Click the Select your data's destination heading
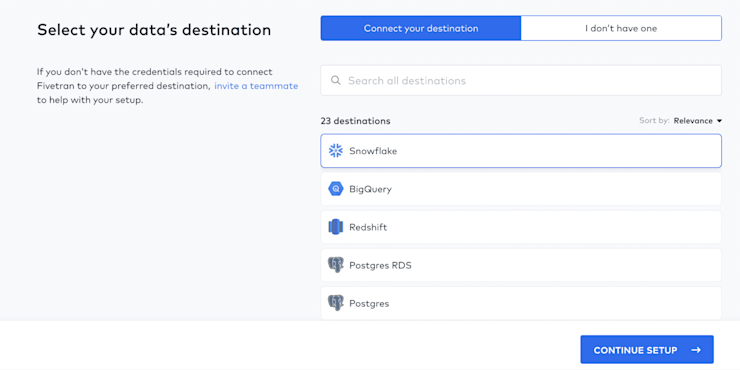The height and width of the screenshot is (370, 740). coord(154,30)
